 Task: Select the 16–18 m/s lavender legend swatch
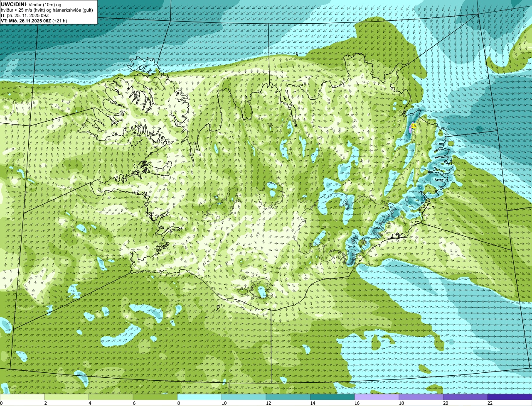(x=377, y=397)
